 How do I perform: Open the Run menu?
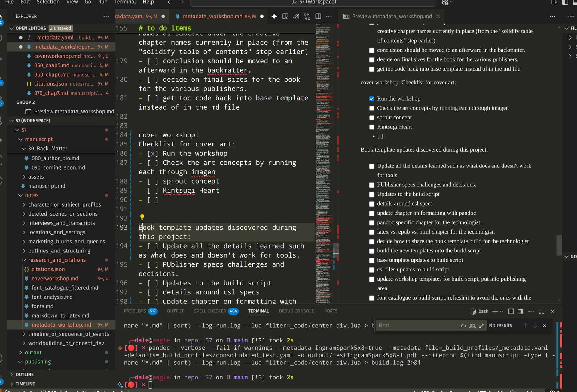tap(103, 2)
